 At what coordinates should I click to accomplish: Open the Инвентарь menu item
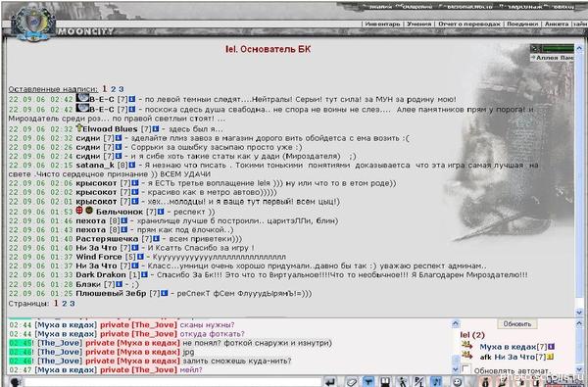tap(382, 24)
